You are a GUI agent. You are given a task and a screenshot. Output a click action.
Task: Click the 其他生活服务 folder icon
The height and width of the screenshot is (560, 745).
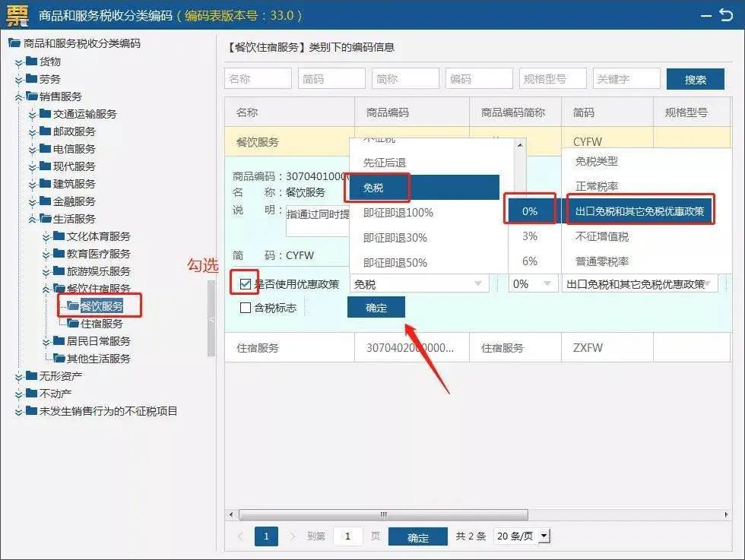[59, 358]
